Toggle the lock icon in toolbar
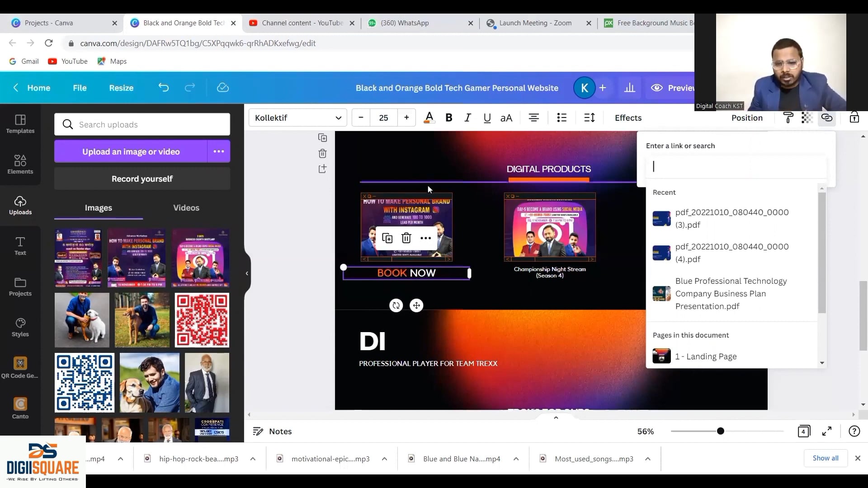This screenshot has height=488, width=868. click(x=854, y=118)
